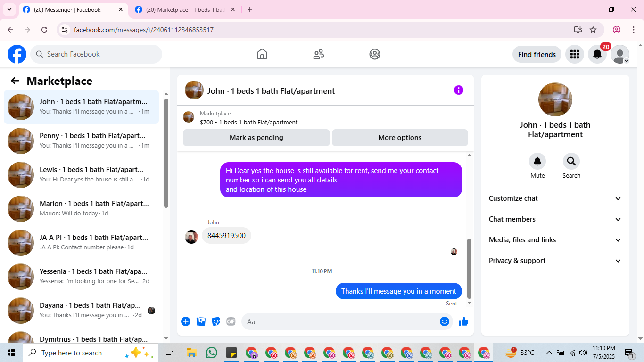Image resolution: width=644 pixels, height=362 pixels.
Task: Click the 8445919500 message bubble
Action: [226, 236]
